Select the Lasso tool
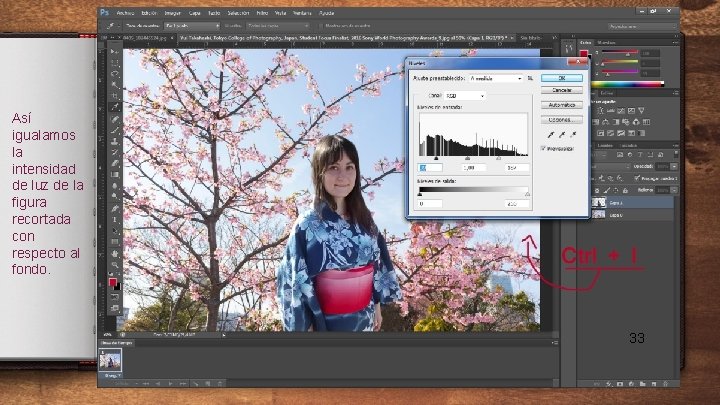The width and height of the screenshot is (720, 405). (x=115, y=73)
